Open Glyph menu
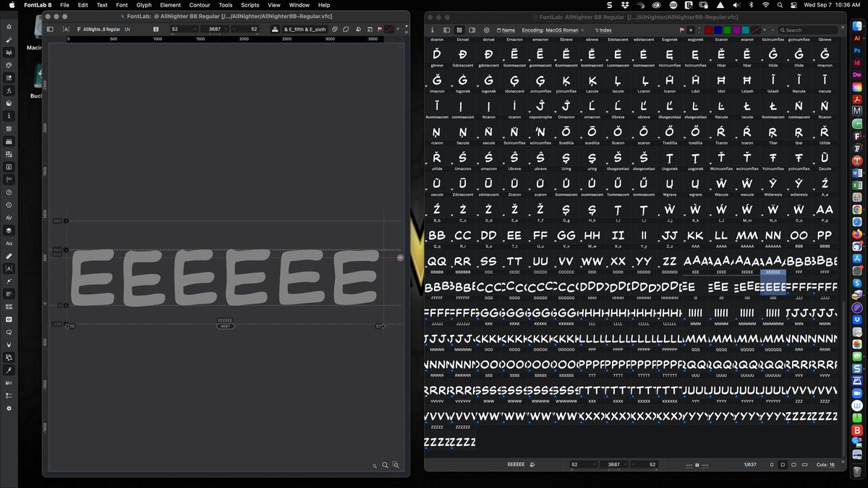This screenshot has height=488, width=868. (x=144, y=4)
